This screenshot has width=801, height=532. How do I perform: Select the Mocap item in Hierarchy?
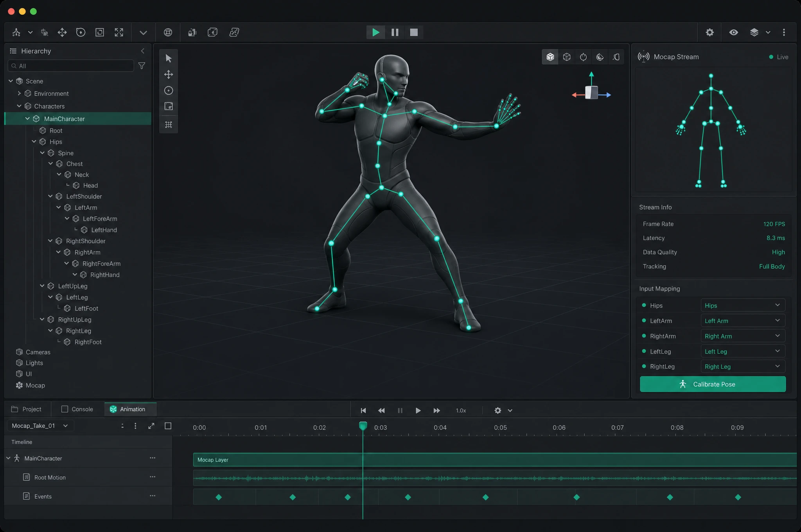(35, 385)
